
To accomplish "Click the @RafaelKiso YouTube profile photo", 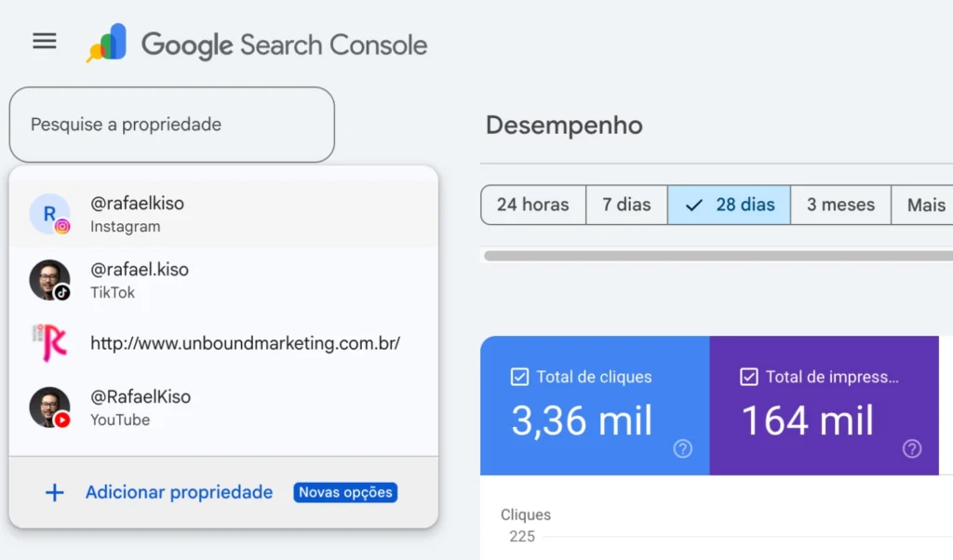I will click(x=50, y=407).
